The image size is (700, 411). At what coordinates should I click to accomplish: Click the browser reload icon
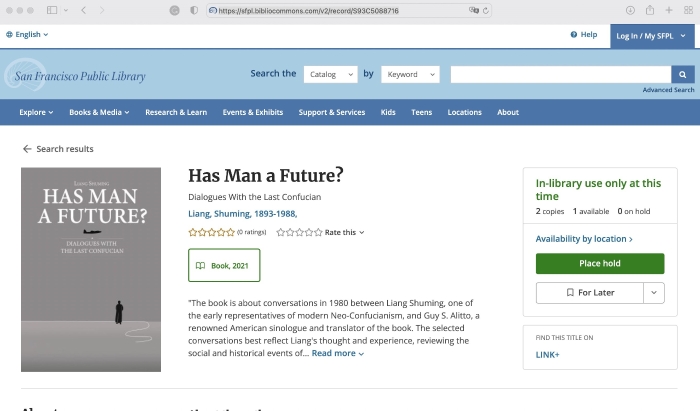(x=486, y=10)
